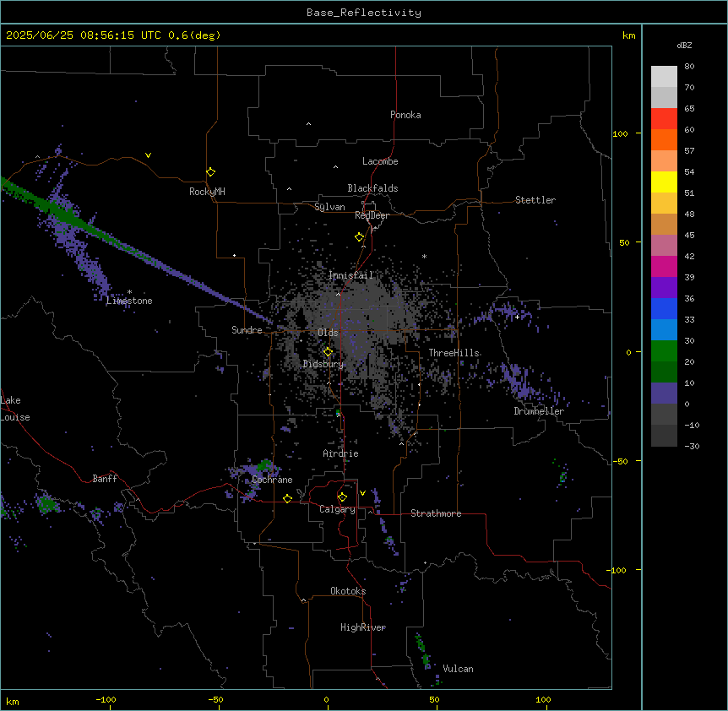
Task: Click the Ponoka city label
Action: coord(405,115)
